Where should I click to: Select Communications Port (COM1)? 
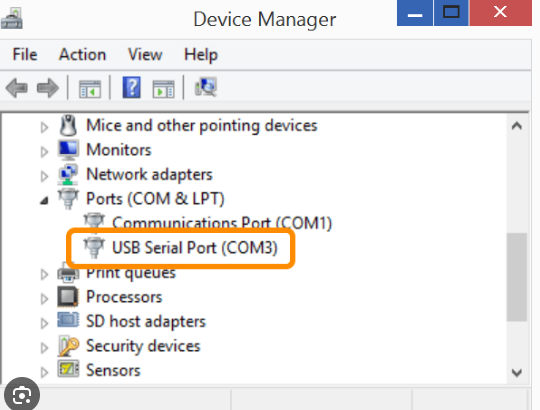(222, 223)
